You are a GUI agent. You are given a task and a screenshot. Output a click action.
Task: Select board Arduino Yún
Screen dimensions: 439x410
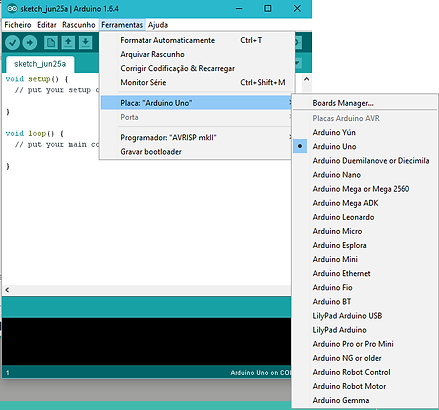point(365,132)
